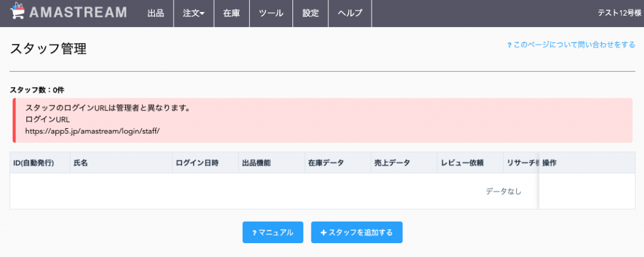
Task: Click the テスト12号様 account name
Action: point(619,13)
